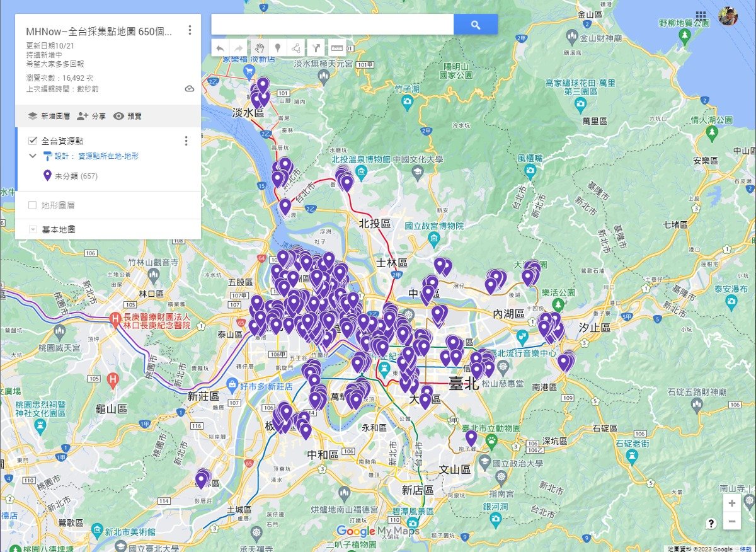Viewport: 756px width, 552px height.
Task: Collapse the layer style chevron
Action: point(33,156)
